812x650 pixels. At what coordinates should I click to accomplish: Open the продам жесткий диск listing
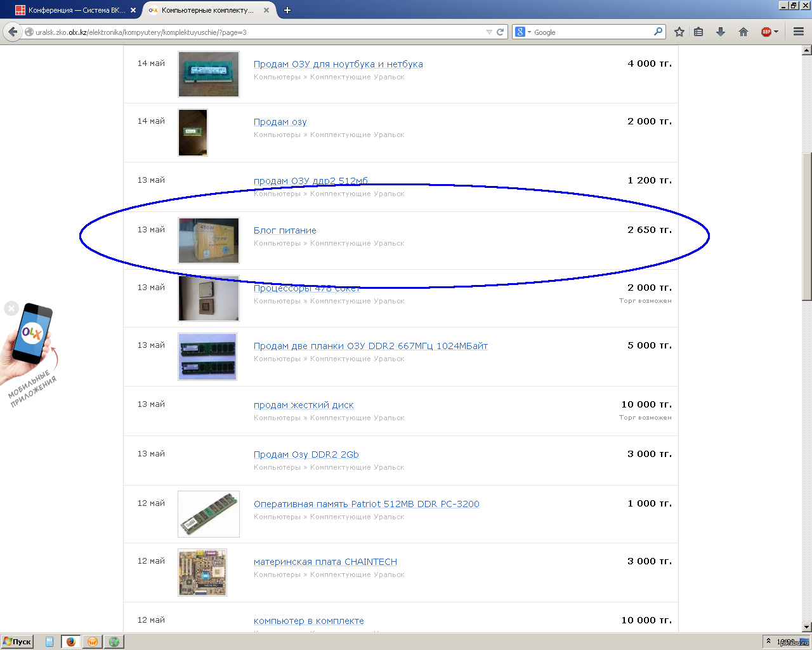coord(303,405)
